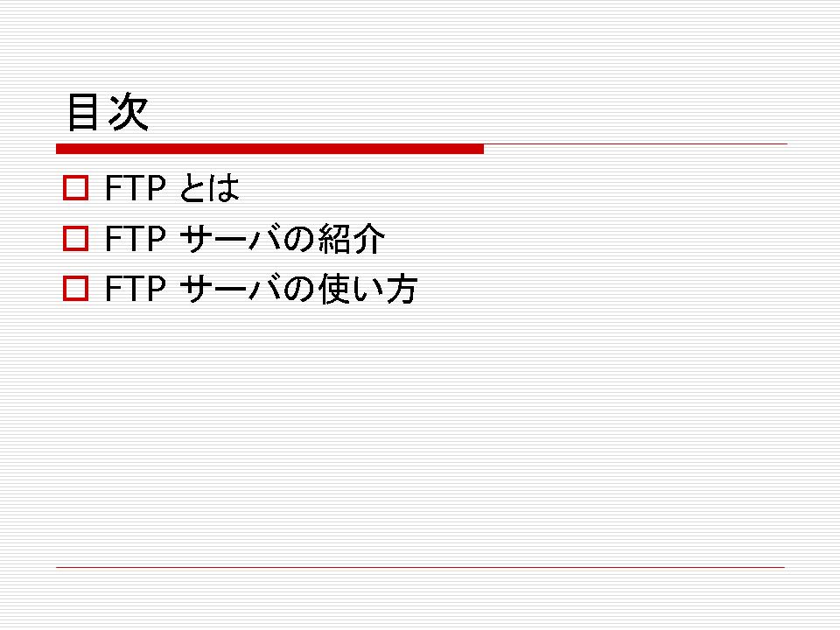Click the red square bullet beside FTP とは

pyautogui.click(x=75, y=188)
